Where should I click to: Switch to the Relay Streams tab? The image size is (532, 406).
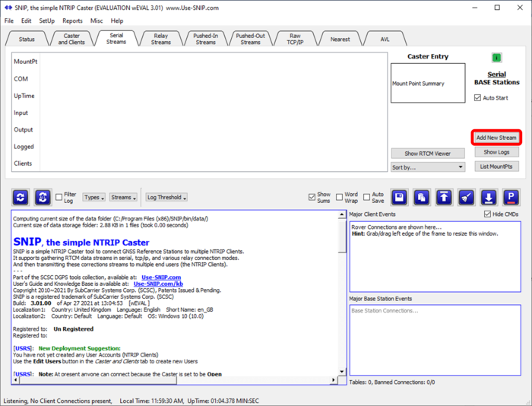161,39
